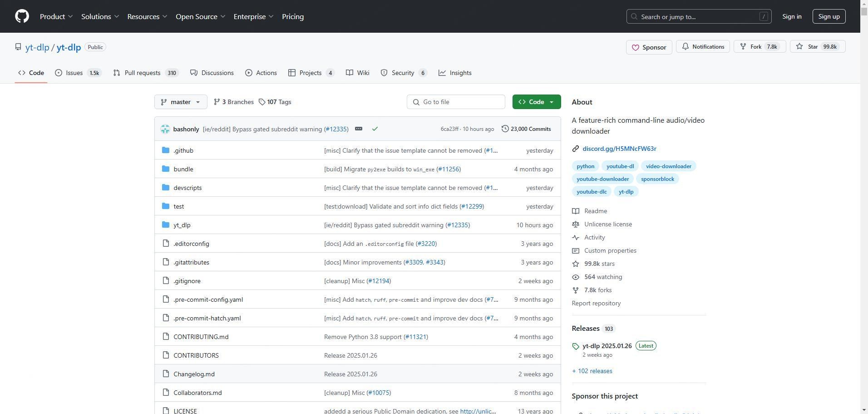This screenshot has height=414, width=868.
Task: Click the repository icon before yt-dlp breadcrumb
Action: pos(18,47)
